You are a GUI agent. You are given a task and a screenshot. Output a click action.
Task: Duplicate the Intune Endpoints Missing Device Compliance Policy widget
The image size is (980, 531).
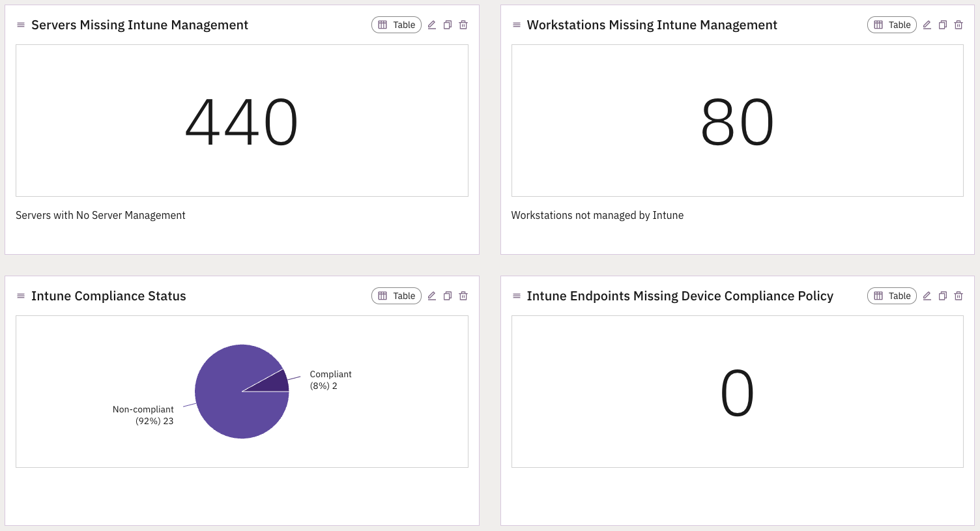coord(943,296)
